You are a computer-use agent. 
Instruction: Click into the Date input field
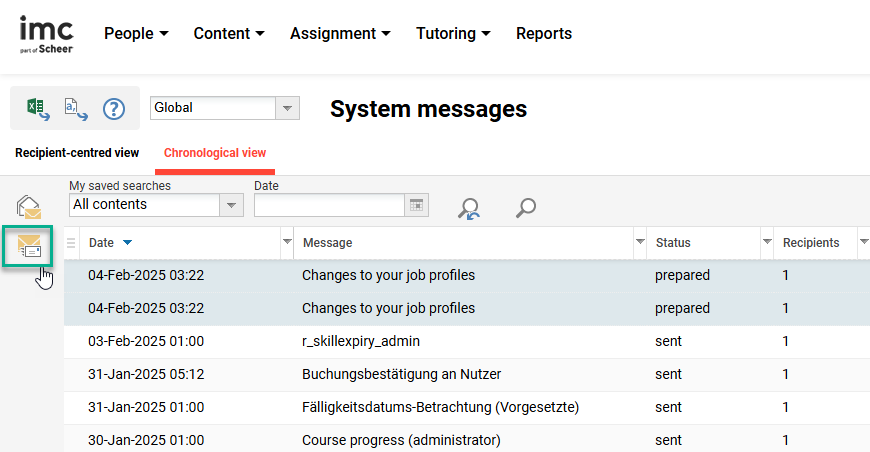[x=329, y=205]
